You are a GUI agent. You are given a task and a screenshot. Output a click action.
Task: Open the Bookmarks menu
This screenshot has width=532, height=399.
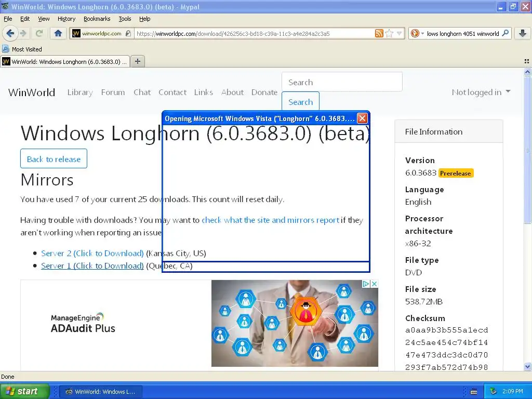[x=97, y=19]
